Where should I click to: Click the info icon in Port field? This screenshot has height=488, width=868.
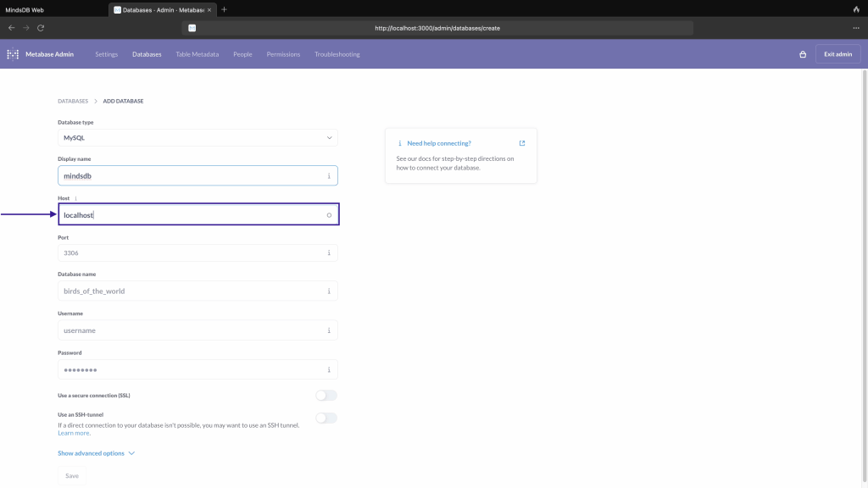(329, 253)
